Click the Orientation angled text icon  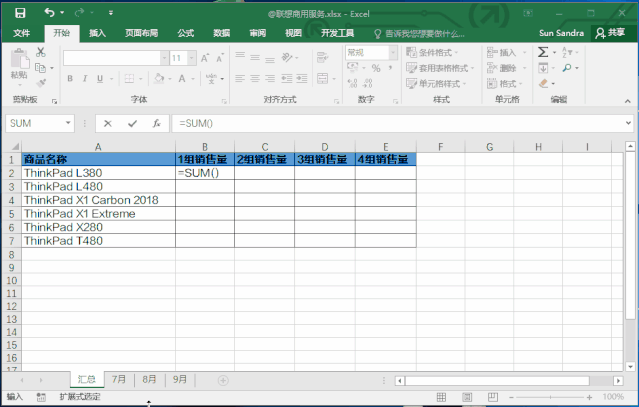click(287, 58)
